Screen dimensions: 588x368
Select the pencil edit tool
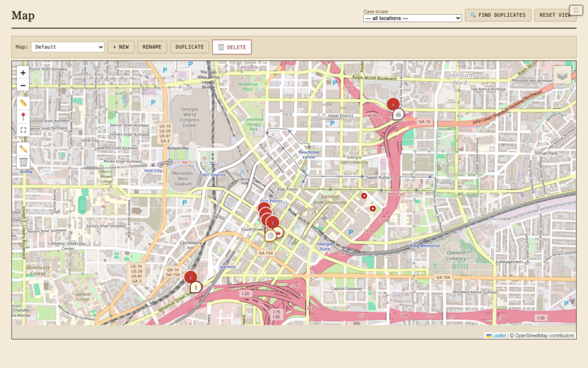(x=23, y=149)
